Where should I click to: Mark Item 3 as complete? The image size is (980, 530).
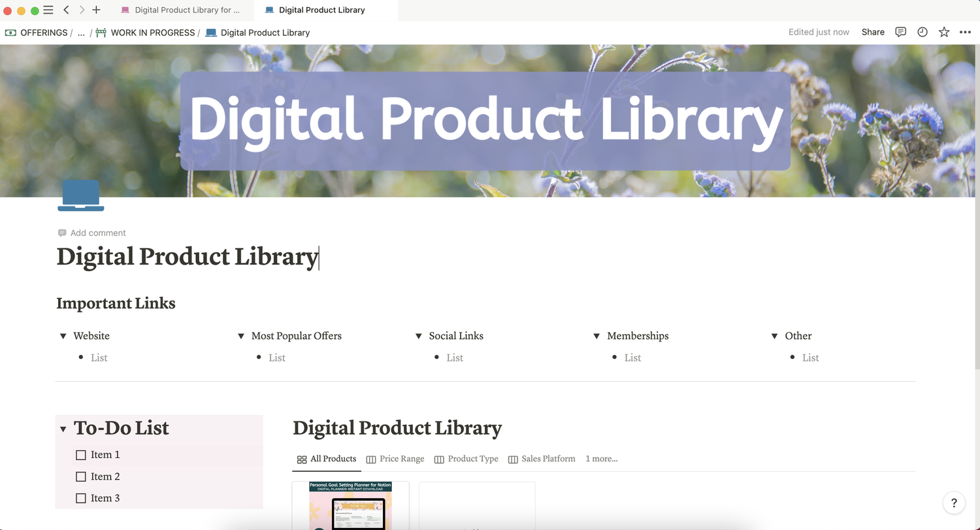(81, 498)
